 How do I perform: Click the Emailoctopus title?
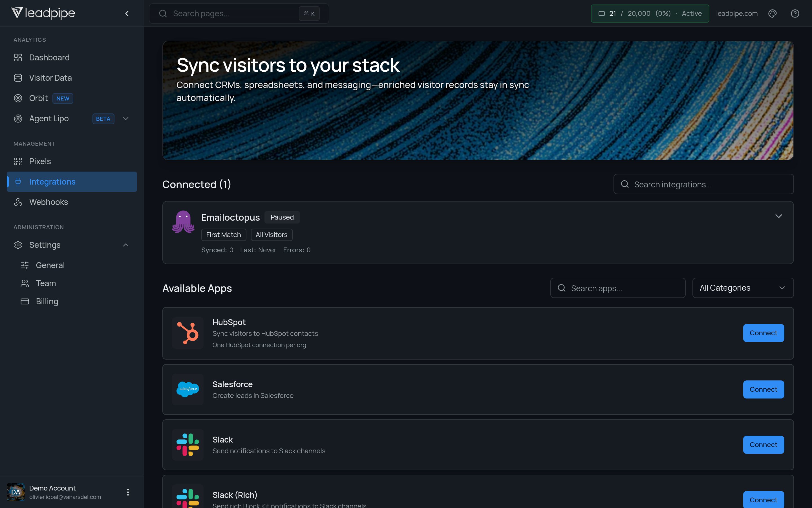[230, 217]
